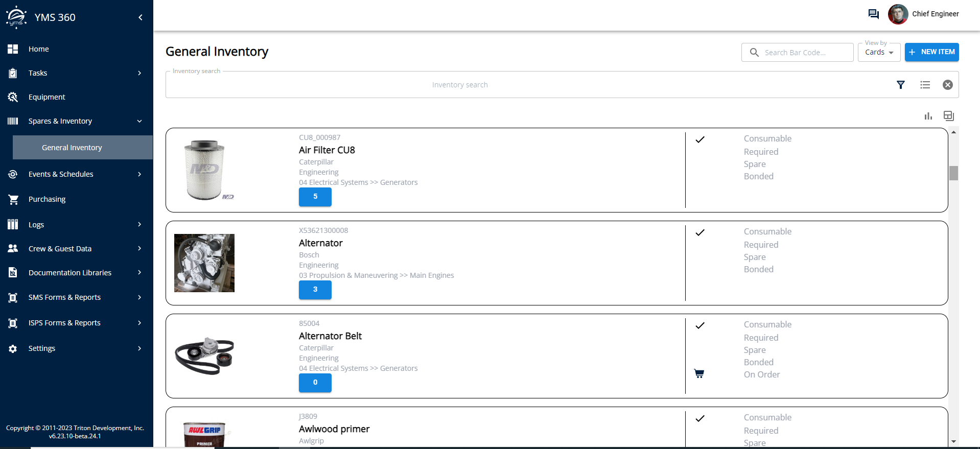Click the On Order cart icon for Alternator Belt
This screenshot has height=449, width=980.
coord(699,374)
